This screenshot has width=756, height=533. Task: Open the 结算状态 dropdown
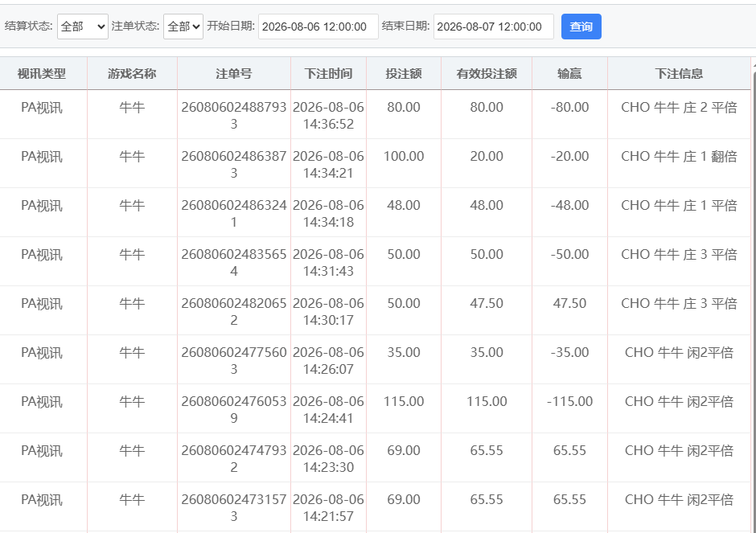point(83,27)
